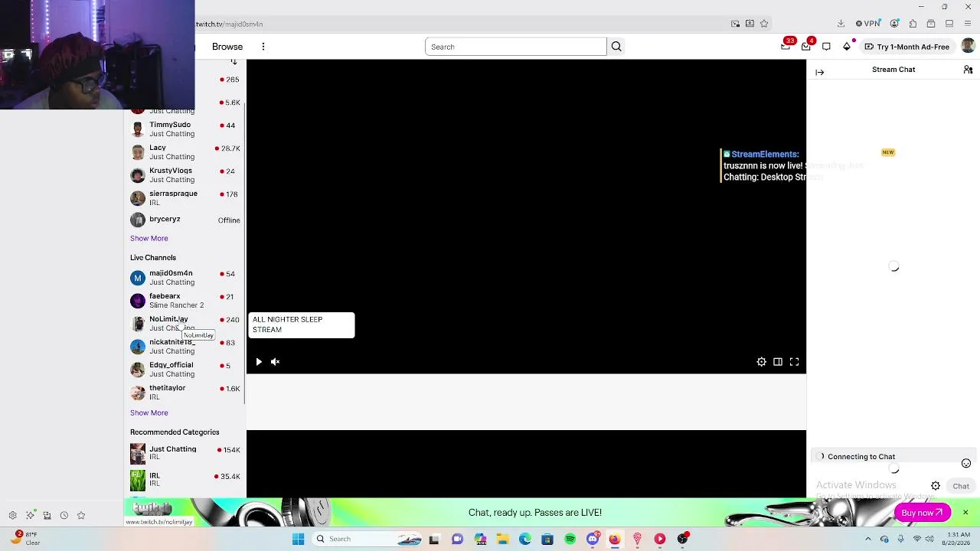
Task: Open the sidebar AI sparkle icon
Action: click(x=30, y=515)
